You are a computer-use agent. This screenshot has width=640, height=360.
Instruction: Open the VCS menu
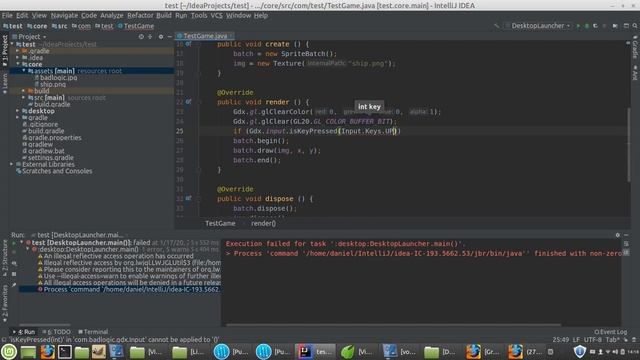(217, 16)
